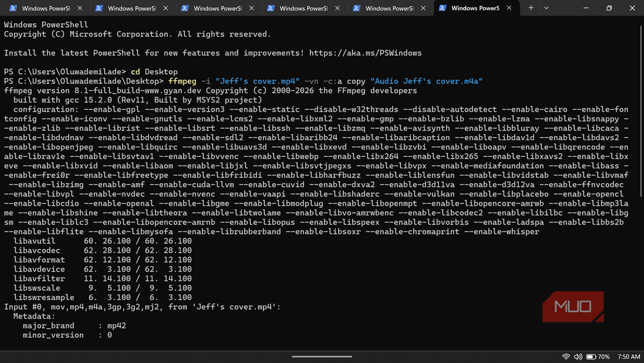644x363 pixels.
Task: Click the 'Input #0, mov,mp4,m4a' line
Action: pyautogui.click(x=142, y=307)
